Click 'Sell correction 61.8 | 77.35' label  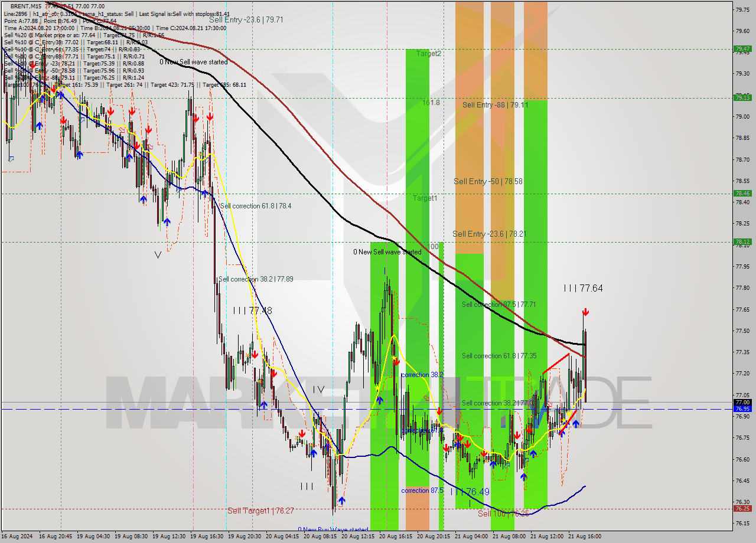(499, 356)
